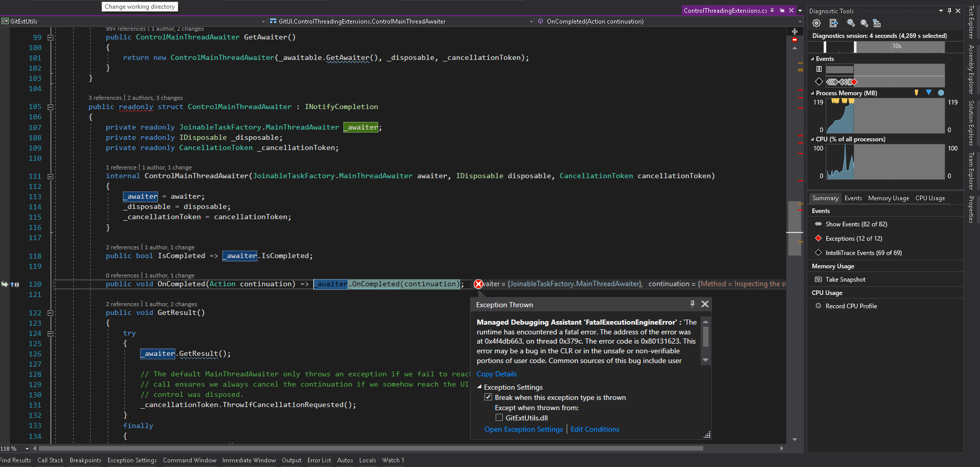
Task: Open Diagnostic Tools settings gear
Action: tap(816, 23)
